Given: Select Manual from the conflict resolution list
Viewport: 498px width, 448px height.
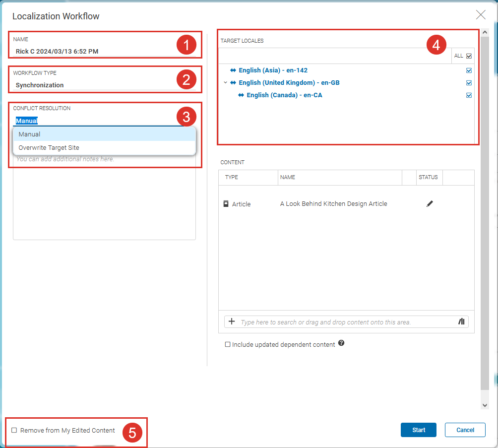Looking at the screenshot, I should [x=29, y=134].
